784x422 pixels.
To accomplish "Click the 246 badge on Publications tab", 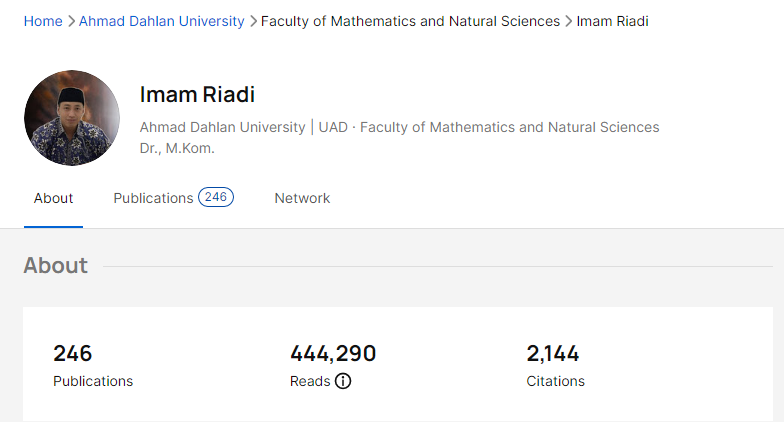I will (x=216, y=197).
